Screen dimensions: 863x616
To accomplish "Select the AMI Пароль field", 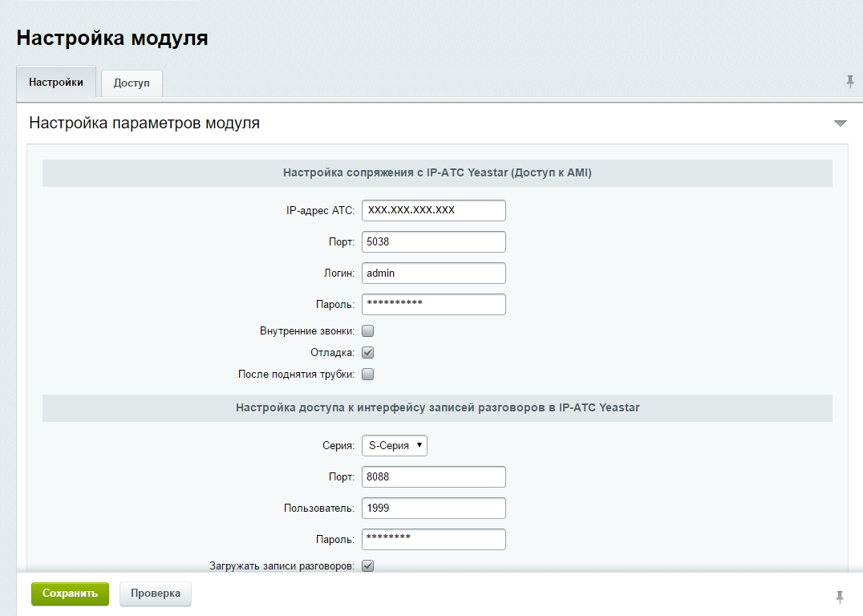I will coord(433,304).
